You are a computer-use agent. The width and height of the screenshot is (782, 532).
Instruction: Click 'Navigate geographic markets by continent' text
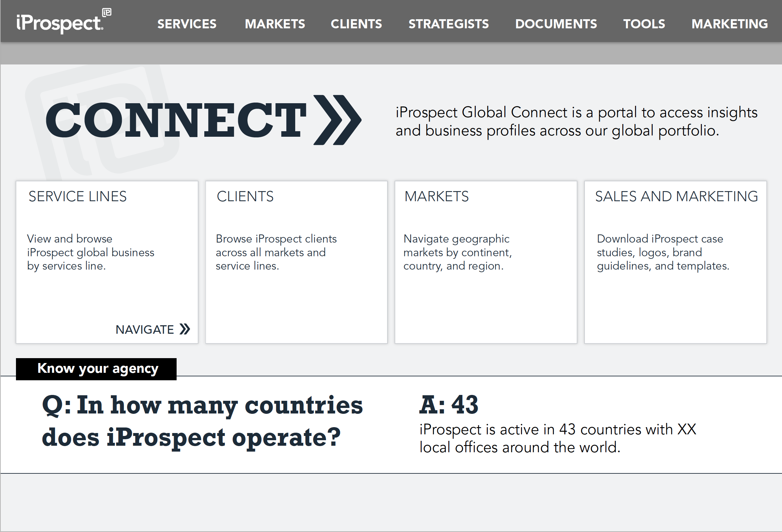tap(457, 252)
